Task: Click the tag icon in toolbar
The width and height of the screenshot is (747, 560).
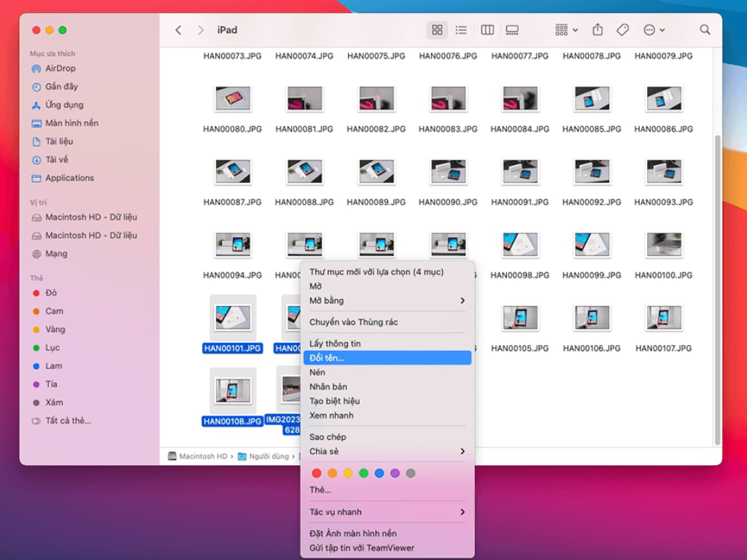Action: coord(622,30)
